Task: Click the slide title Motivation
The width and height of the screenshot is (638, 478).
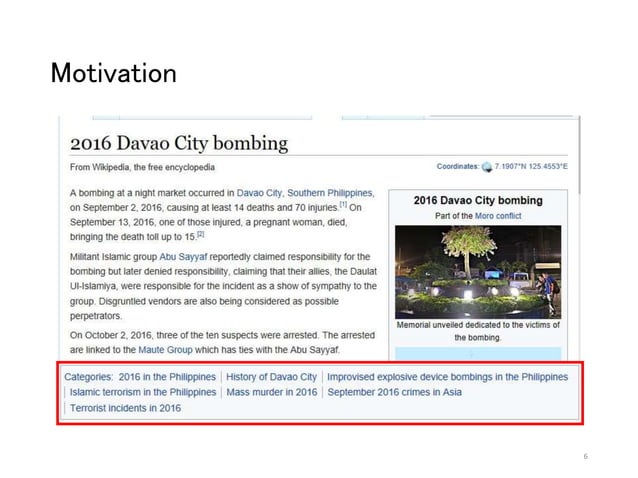Action: coord(114,73)
